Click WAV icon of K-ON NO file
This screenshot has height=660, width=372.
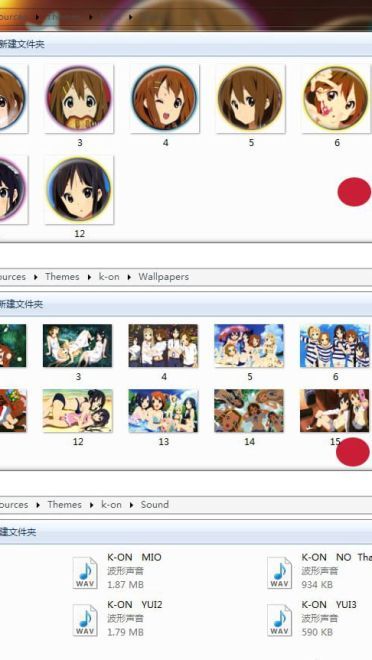pos(279,572)
